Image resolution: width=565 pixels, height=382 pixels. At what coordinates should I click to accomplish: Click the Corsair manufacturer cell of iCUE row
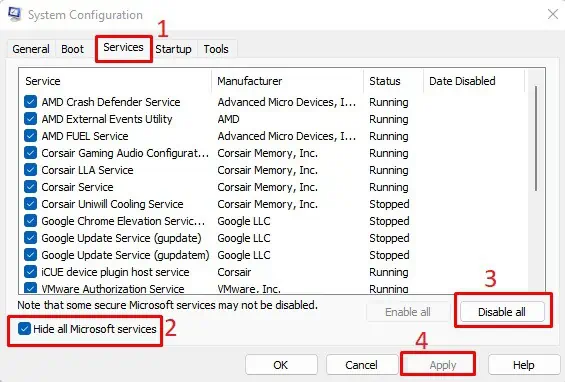click(234, 272)
